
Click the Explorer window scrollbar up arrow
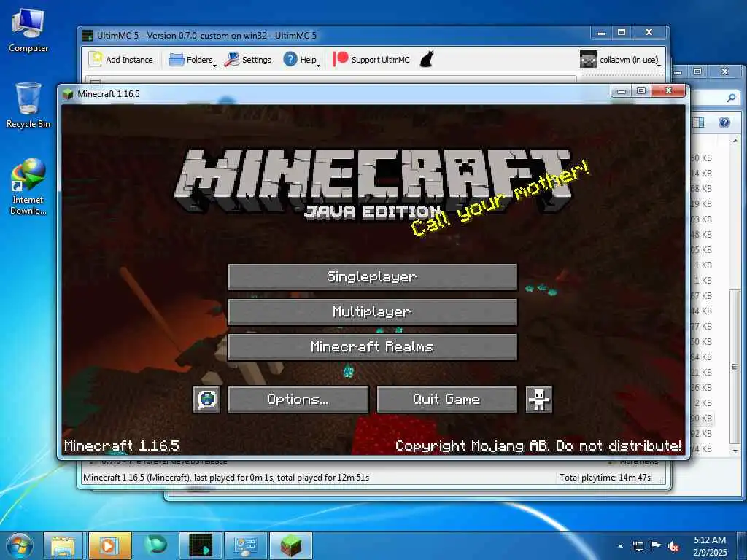pyautogui.click(x=735, y=141)
